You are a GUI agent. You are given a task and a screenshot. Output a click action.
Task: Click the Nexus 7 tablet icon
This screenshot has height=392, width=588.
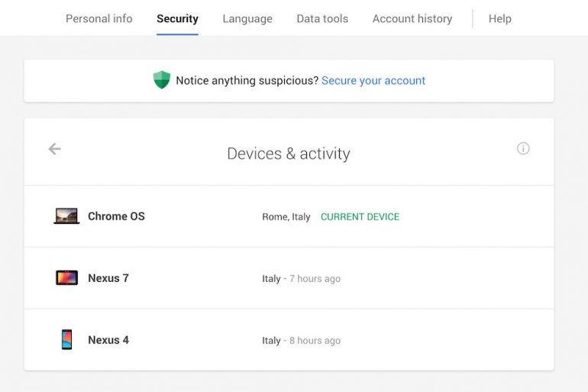tap(66, 278)
